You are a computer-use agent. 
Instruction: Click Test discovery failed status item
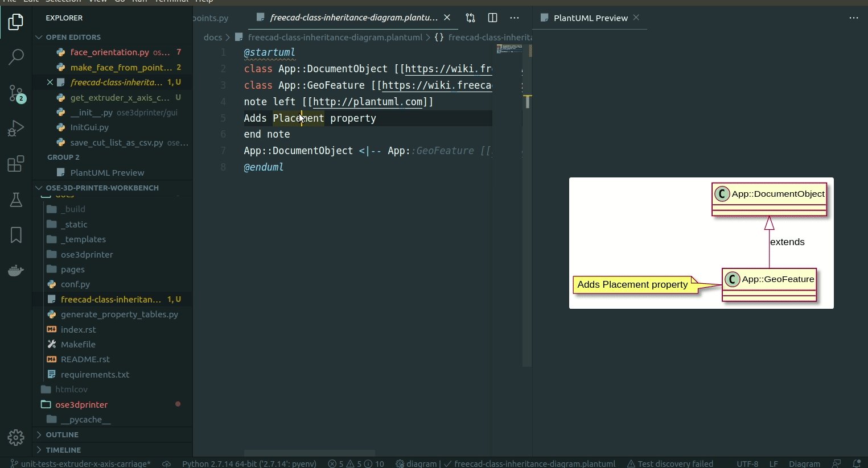tap(670, 463)
